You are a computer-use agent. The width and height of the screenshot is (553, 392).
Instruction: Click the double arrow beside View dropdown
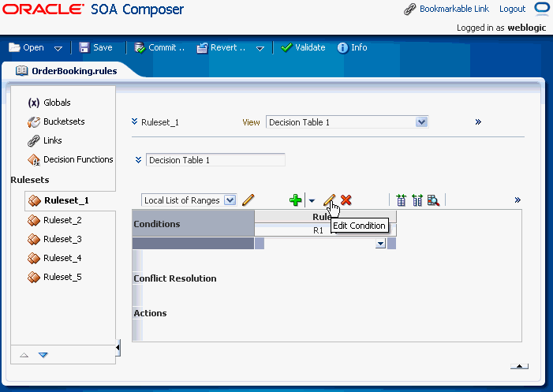478,122
